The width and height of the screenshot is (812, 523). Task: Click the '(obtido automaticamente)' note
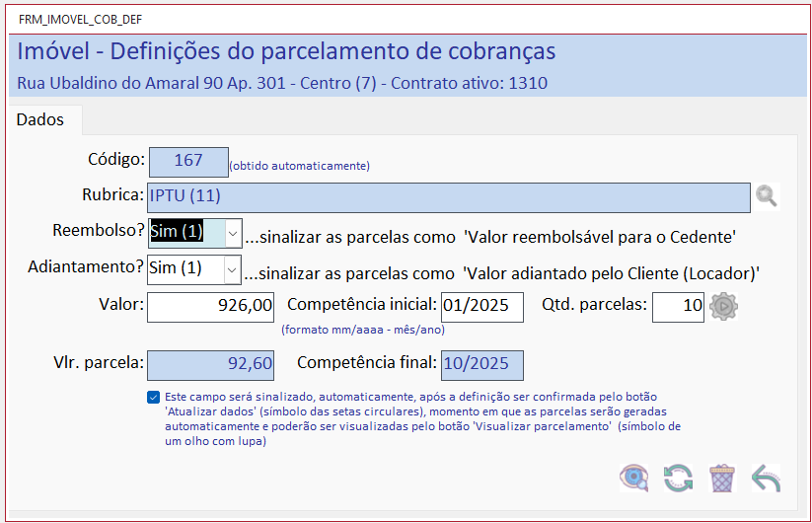coord(299,166)
